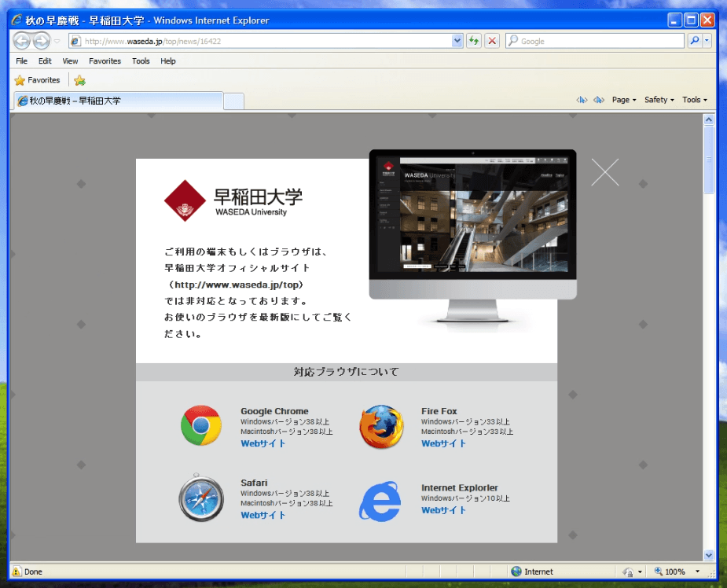Close the unsupported browser overlay with X
The height and width of the screenshot is (588, 727).
(604, 172)
